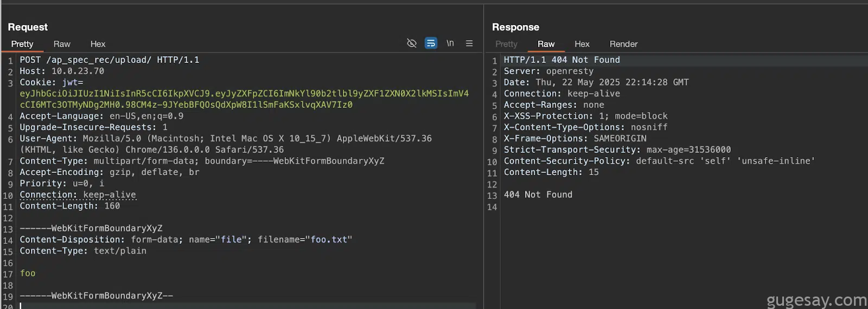The image size is (868, 309).
Task: Click the response Content-Length: 15 header
Action: (551, 172)
